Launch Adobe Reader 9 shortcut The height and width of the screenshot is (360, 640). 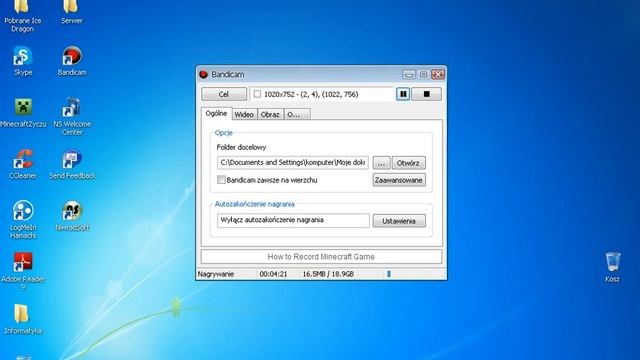pos(23,271)
